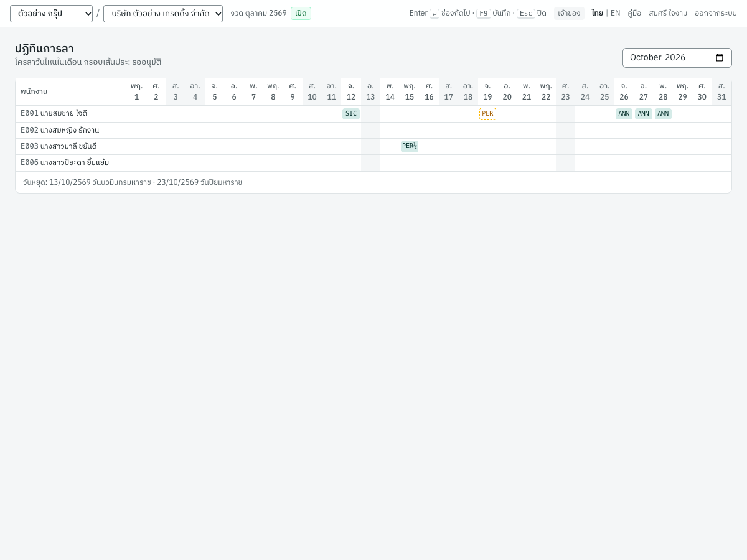This screenshot has width=747, height=560.
Task: Click the October 2026 month field
Action: coord(677,58)
